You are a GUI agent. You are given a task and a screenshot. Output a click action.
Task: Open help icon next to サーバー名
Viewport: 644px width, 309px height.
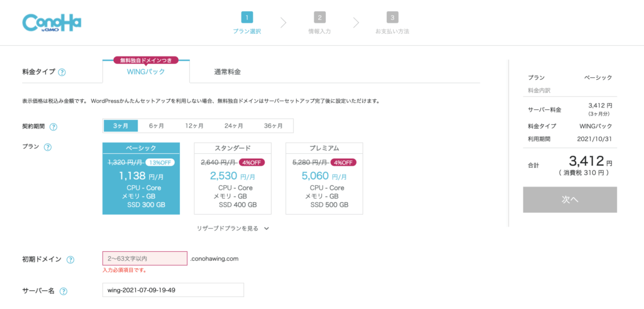tap(64, 291)
